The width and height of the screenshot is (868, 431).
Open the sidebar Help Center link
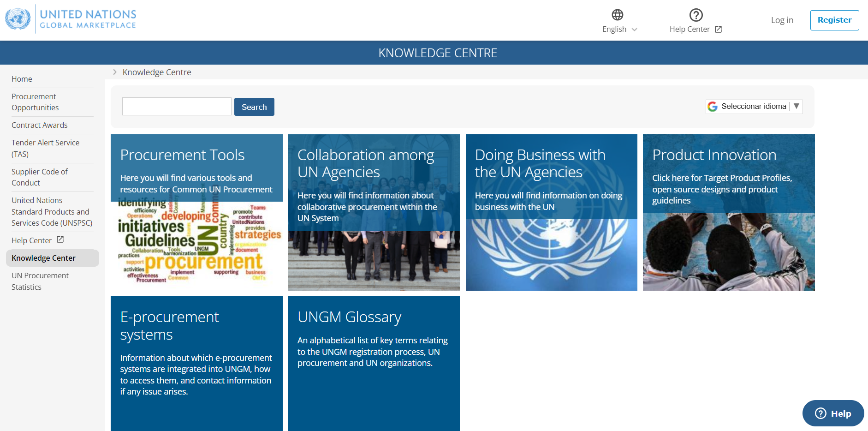32,240
